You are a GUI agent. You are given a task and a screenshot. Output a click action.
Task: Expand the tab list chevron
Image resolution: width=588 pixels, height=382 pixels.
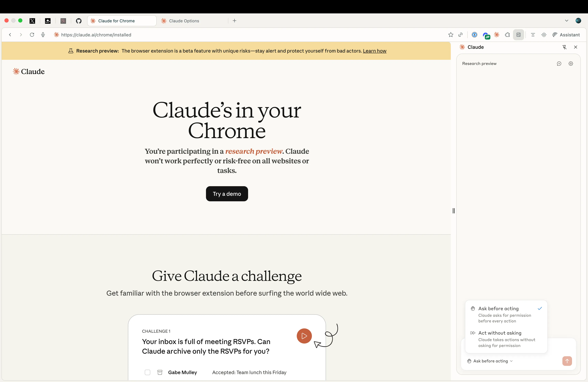[x=567, y=21]
